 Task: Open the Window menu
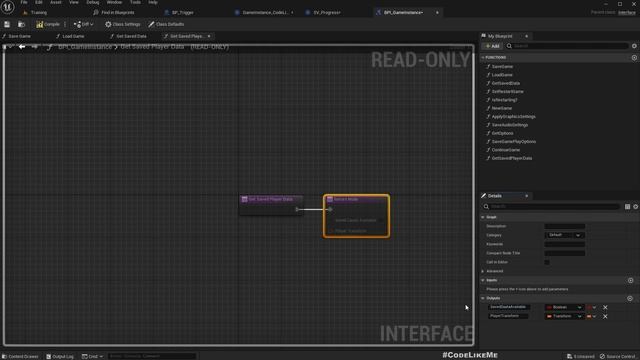[x=114, y=2]
